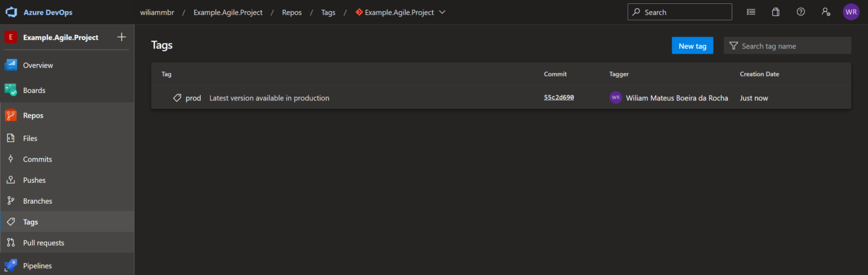Screen dimensions: 868x275
Task: Click the red git repository icon
Action: [359, 12]
